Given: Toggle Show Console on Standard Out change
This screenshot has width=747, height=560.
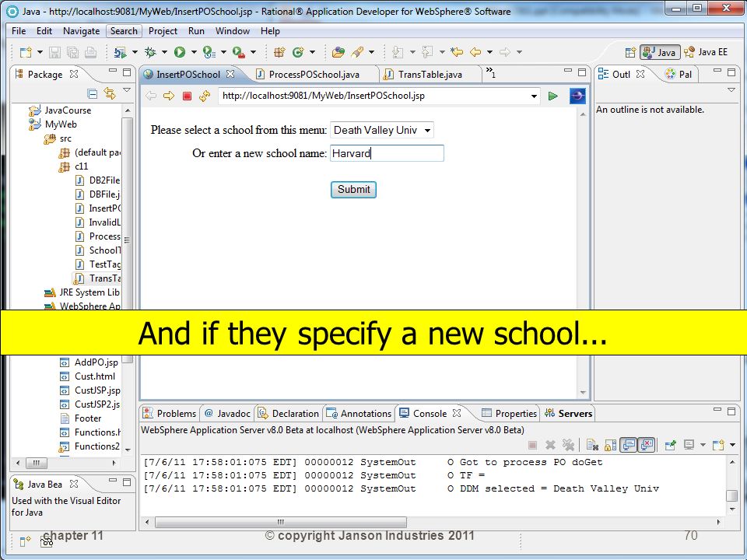Looking at the screenshot, I should (x=629, y=445).
